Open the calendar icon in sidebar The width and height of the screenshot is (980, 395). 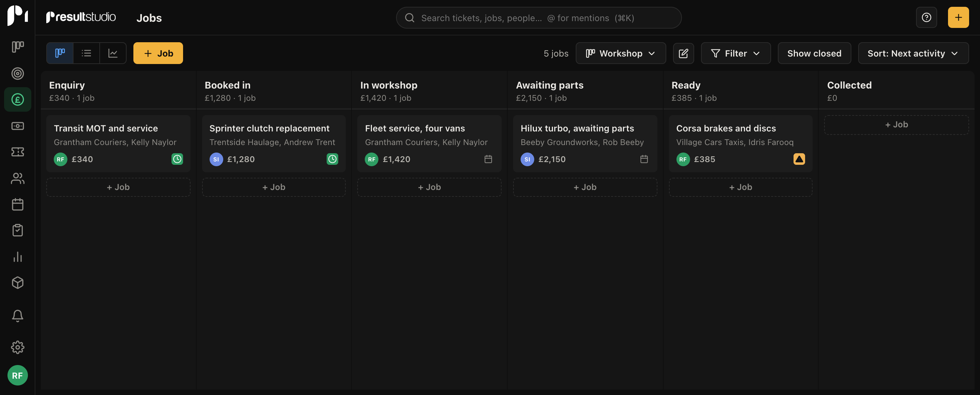tap(17, 204)
